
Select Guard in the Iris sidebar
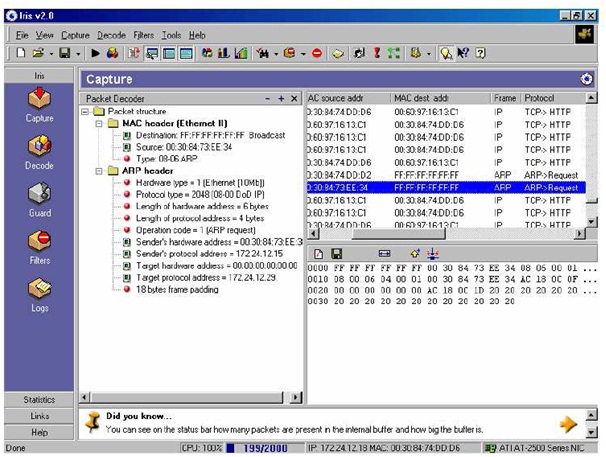(39, 200)
